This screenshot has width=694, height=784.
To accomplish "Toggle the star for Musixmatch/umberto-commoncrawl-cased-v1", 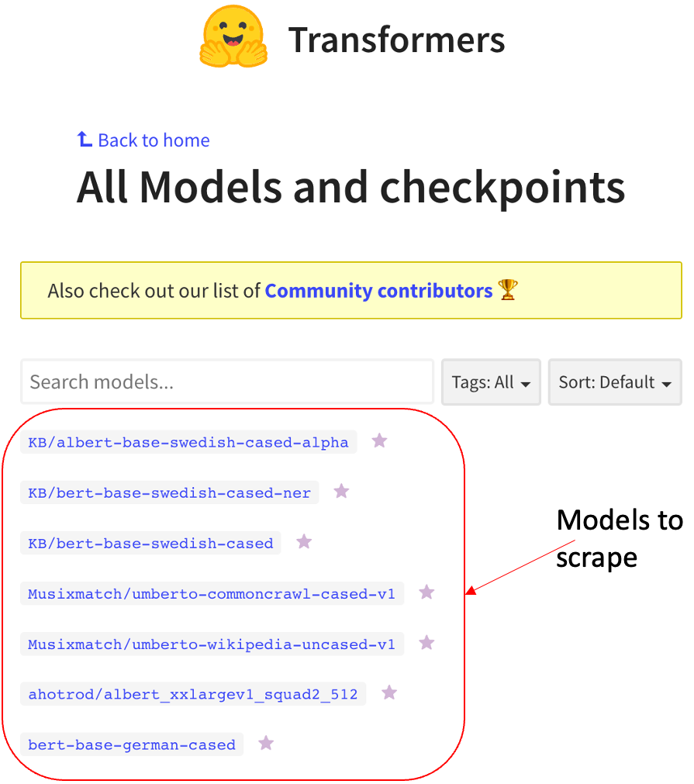I will point(426,592).
